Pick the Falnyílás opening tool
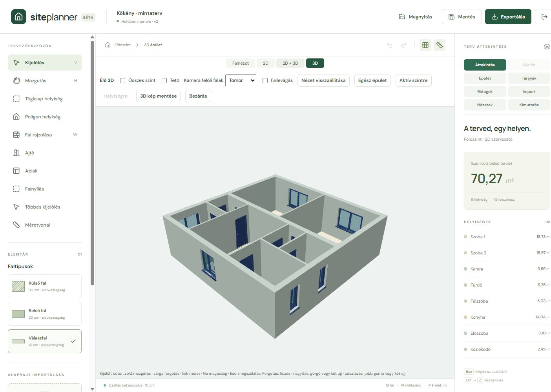This screenshot has width=551, height=392. pyautogui.click(x=45, y=189)
